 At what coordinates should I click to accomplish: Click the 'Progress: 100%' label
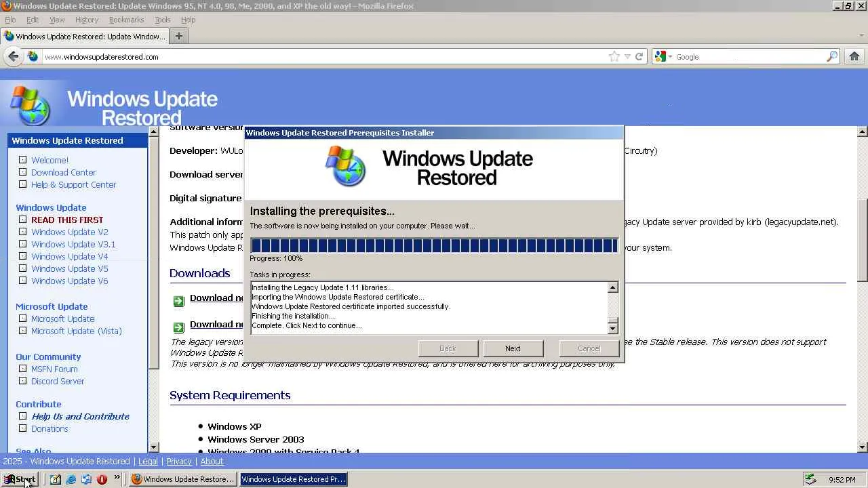pos(276,258)
